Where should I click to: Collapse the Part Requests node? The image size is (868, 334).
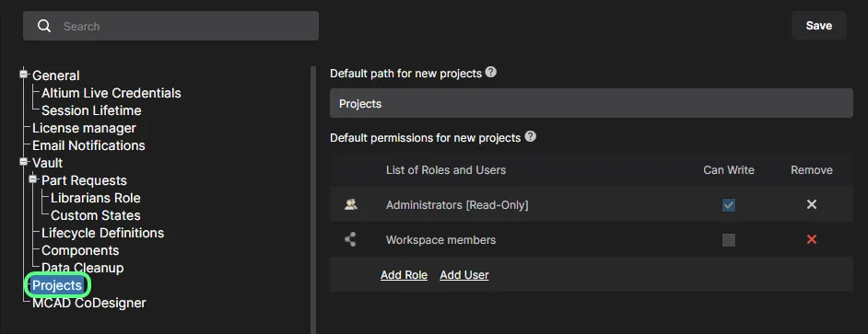point(32,179)
